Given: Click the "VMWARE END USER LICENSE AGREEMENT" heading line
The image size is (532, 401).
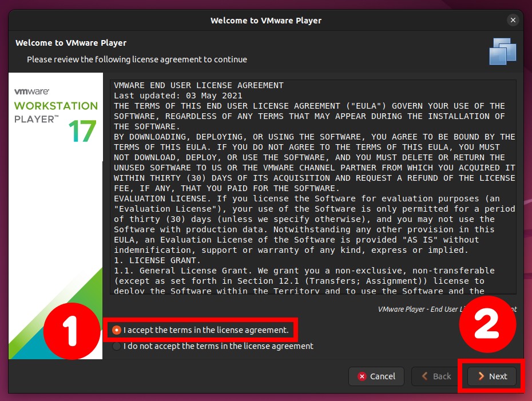Looking at the screenshot, I should 198,85.
